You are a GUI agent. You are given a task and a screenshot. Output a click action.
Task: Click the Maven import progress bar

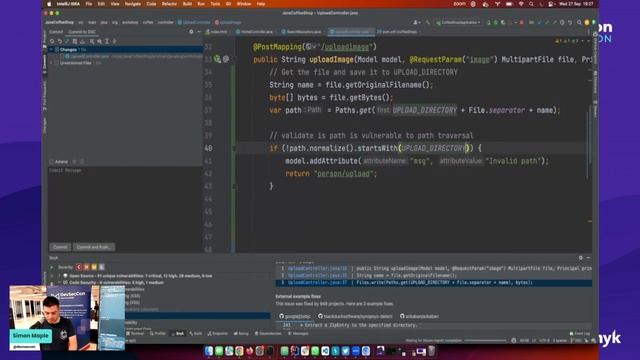(x=485, y=340)
